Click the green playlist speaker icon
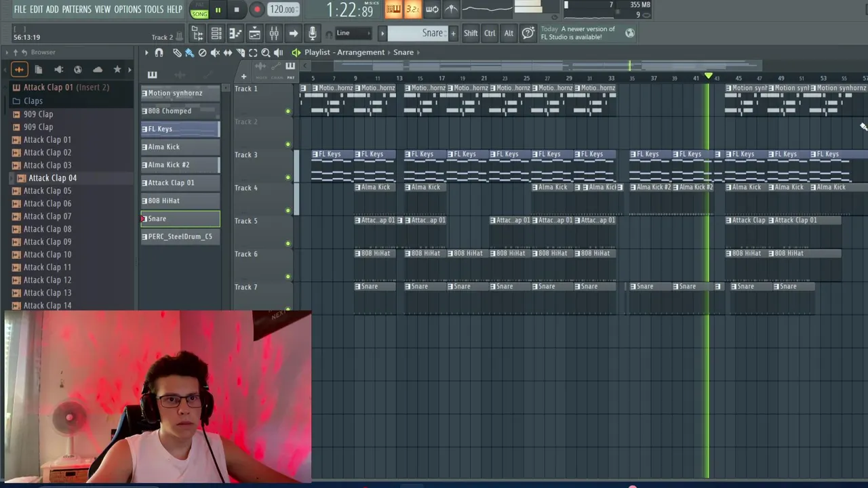The width and height of the screenshot is (868, 488). click(296, 52)
